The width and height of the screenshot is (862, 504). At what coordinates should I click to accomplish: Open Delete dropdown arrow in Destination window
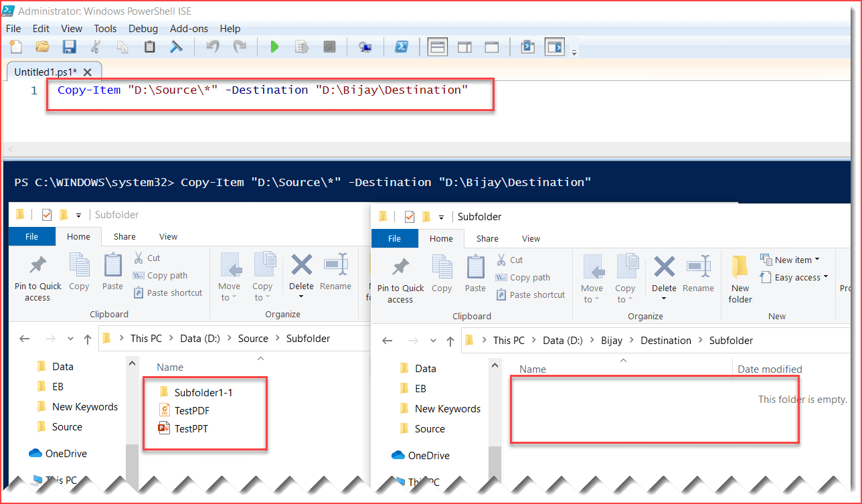coord(664,299)
